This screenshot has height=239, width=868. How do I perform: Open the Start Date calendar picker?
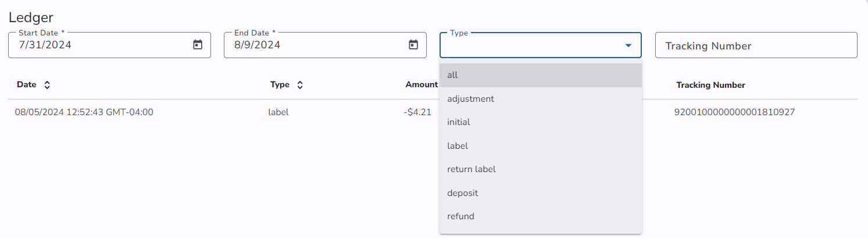click(198, 45)
